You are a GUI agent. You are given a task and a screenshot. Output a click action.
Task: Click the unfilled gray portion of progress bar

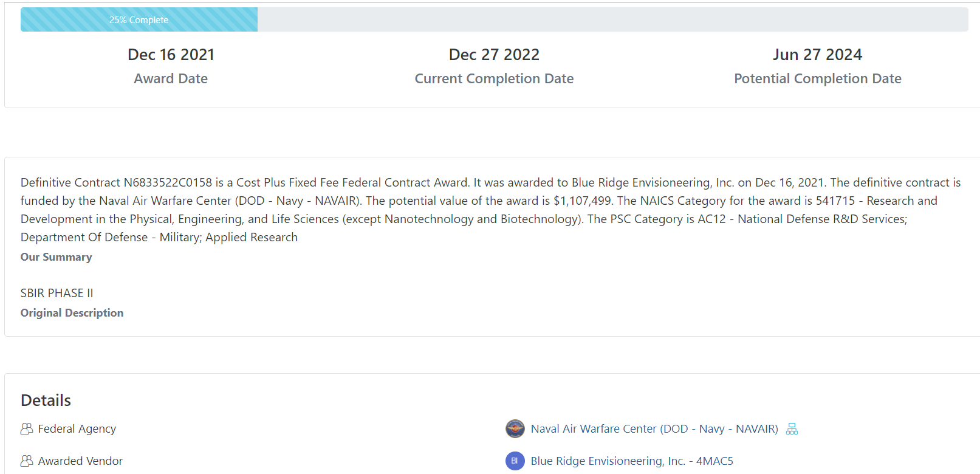612,20
